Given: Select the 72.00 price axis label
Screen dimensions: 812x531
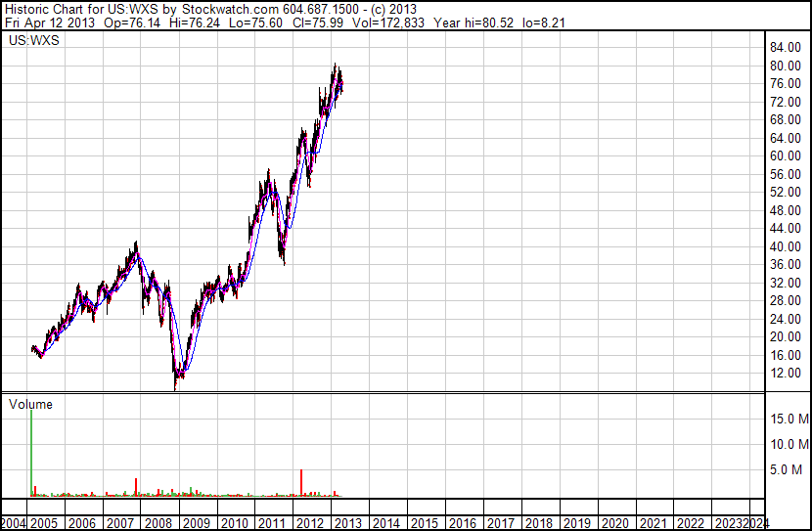Looking at the screenshot, I should (786, 102).
